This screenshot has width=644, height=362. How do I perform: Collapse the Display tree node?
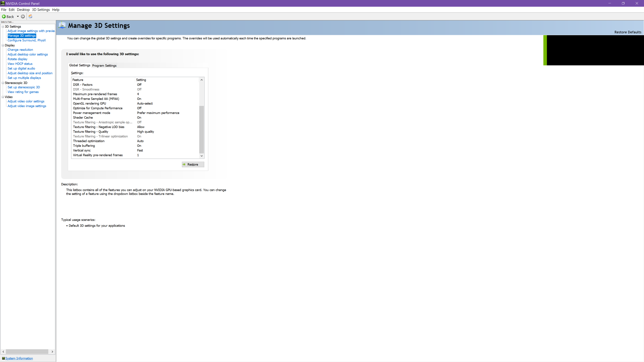[3, 45]
